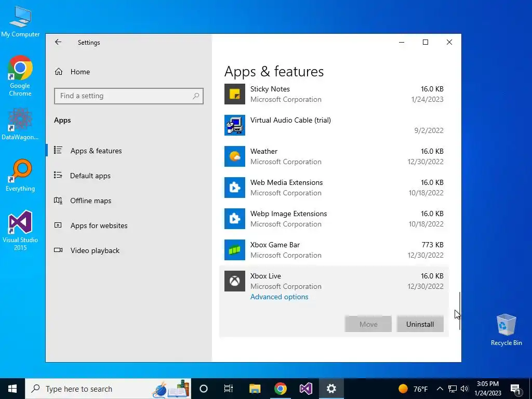The height and width of the screenshot is (399, 532).
Task: Click 1/24/2023 date of Sticky Notes
Action: point(427,99)
